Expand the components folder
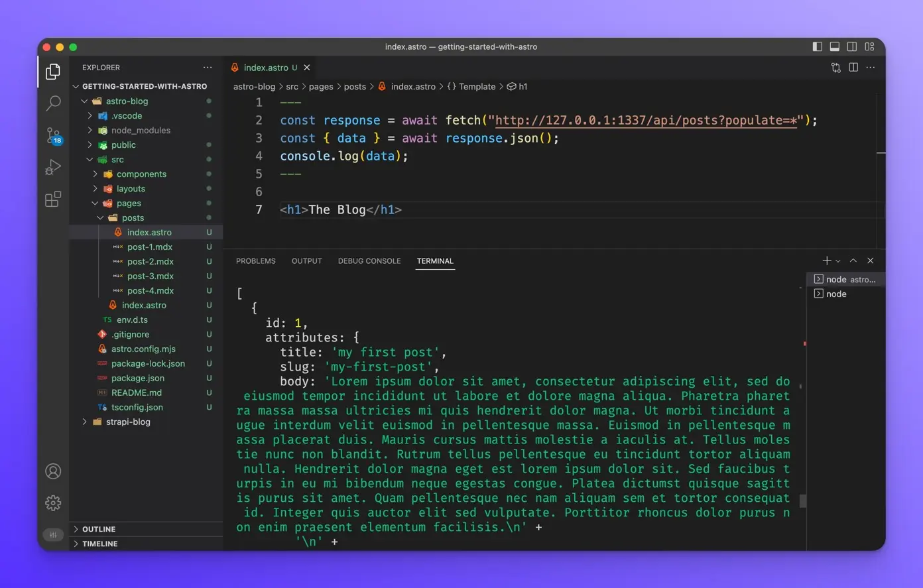Viewport: 923px width, 588px height. tap(141, 174)
